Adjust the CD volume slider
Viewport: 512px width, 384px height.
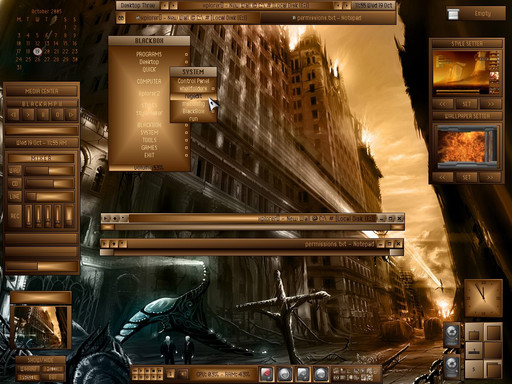(x=49, y=183)
